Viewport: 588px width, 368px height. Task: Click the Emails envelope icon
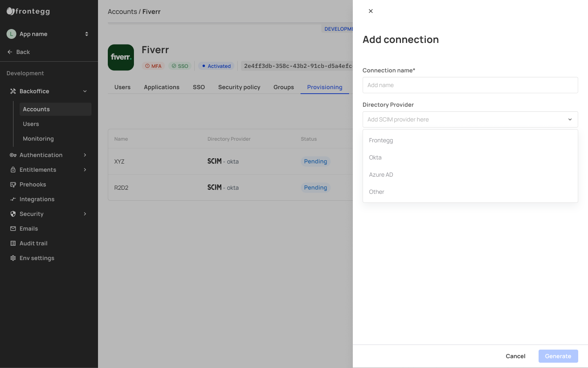13,229
